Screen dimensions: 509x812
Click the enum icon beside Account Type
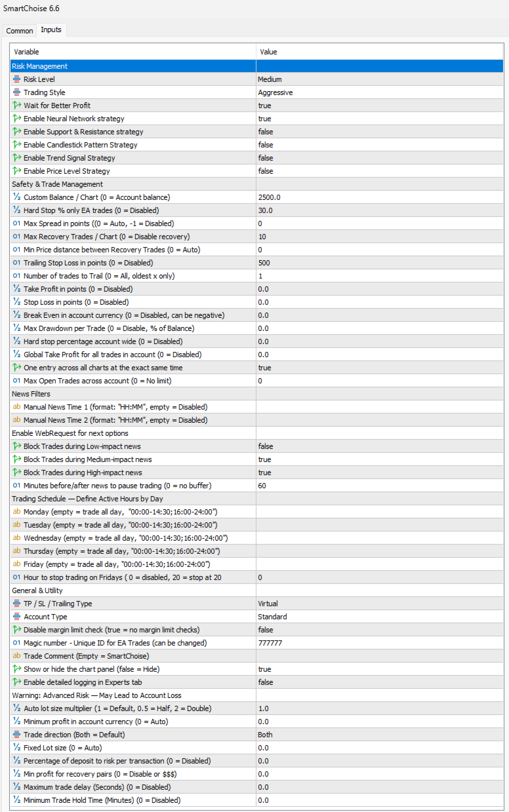pos(16,617)
